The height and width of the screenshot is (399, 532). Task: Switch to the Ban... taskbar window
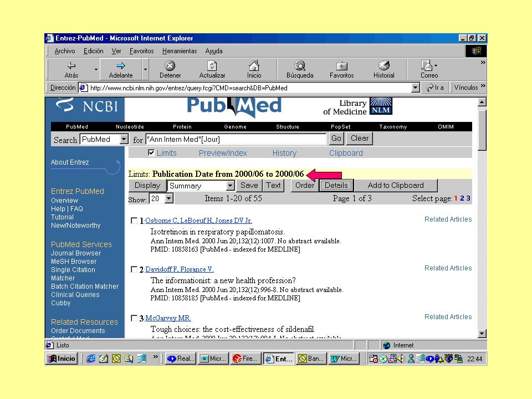311,359
